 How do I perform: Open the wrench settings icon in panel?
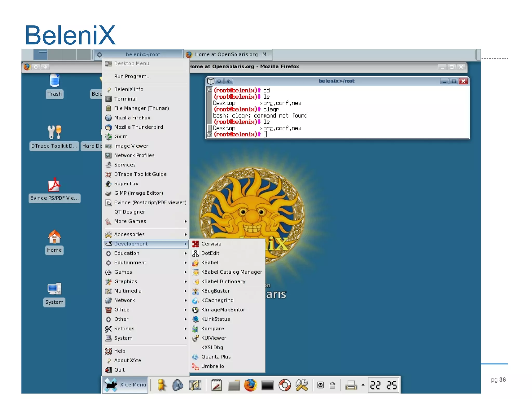point(302,385)
